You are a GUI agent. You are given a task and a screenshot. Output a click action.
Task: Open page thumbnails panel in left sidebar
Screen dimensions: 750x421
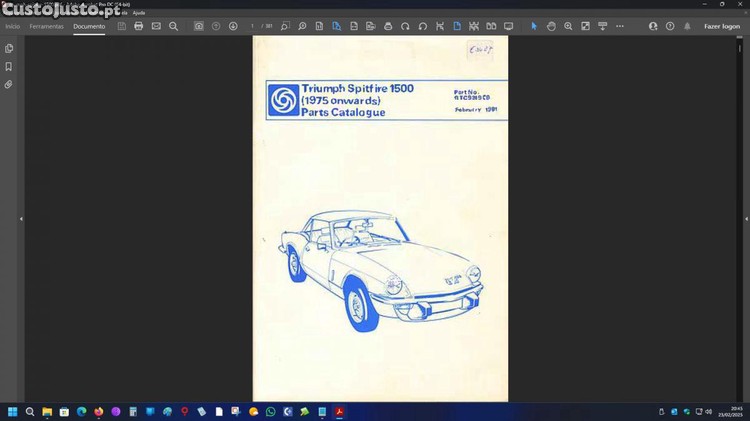click(x=9, y=48)
